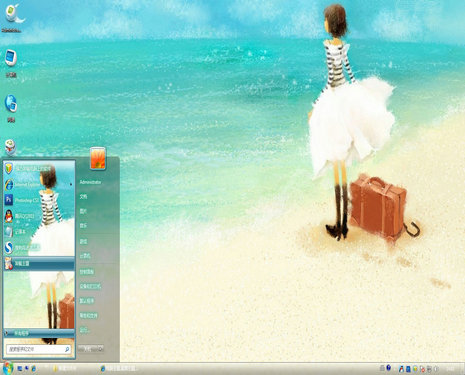Click the Windows Start orb button
Image resolution: width=465 pixels, height=375 pixels.
(7, 368)
